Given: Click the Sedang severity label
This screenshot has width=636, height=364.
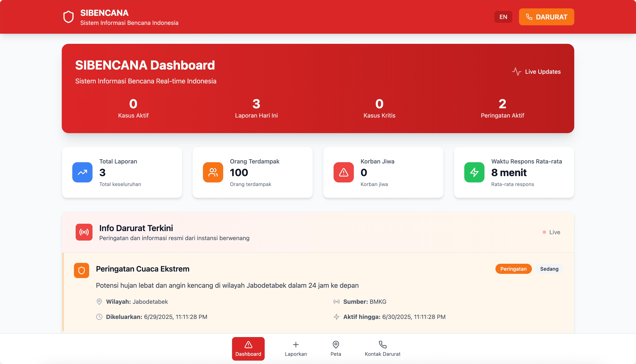Looking at the screenshot, I should pyautogui.click(x=549, y=269).
